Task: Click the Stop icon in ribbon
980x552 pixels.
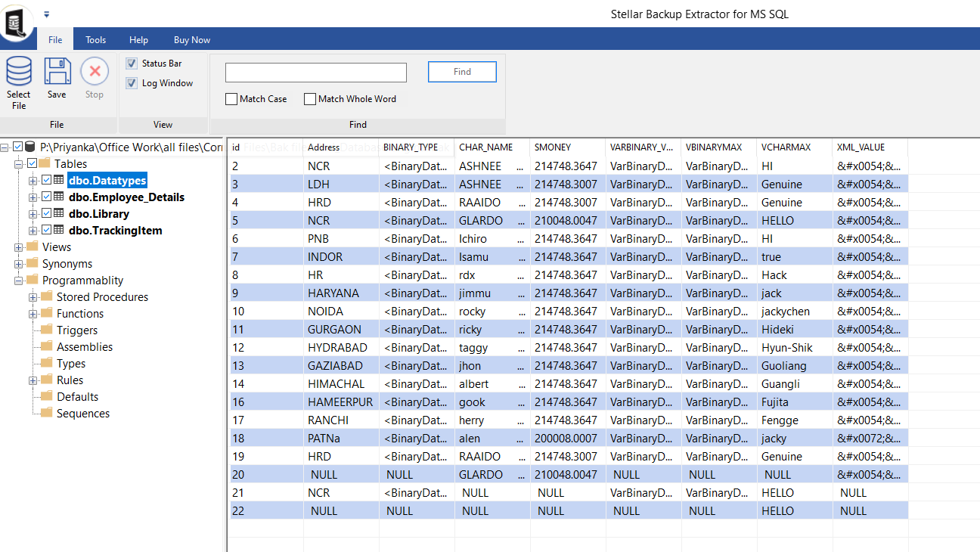Action: click(95, 73)
